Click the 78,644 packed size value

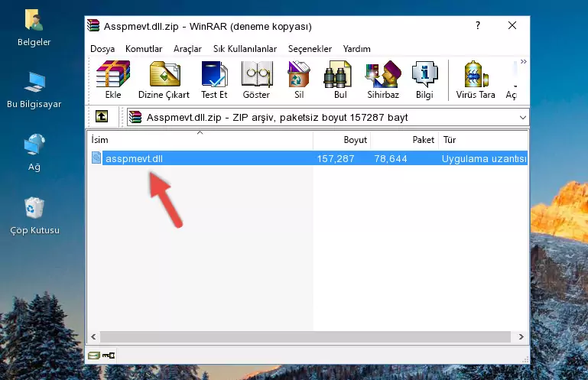(x=391, y=159)
